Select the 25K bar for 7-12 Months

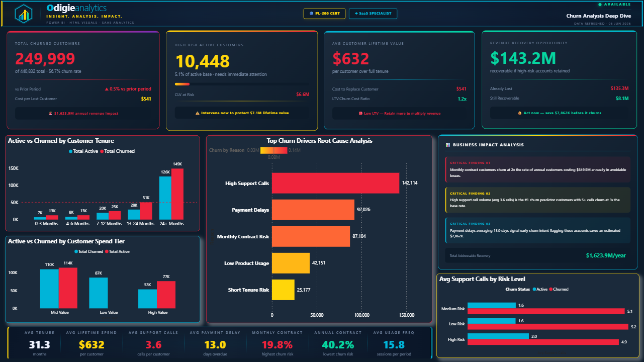[115, 215]
